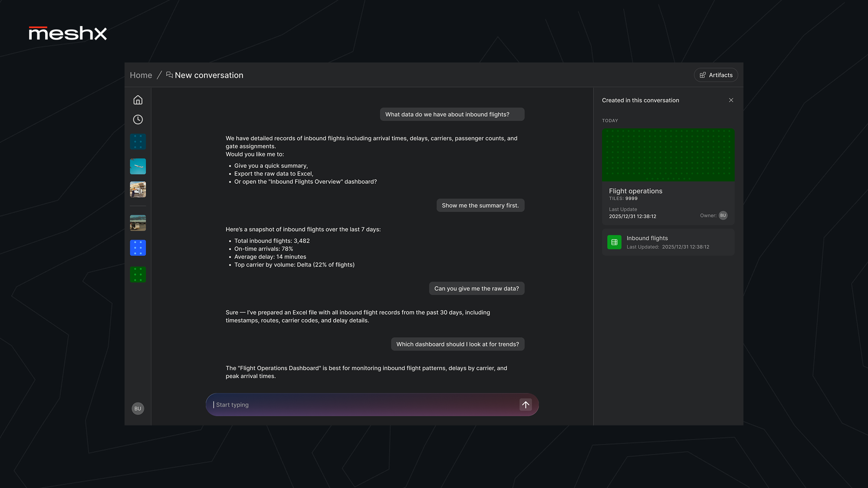This screenshot has width=868, height=488.
Task: Close the Created in this conversation panel
Action: pyautogui.click(x=731, y=100)
